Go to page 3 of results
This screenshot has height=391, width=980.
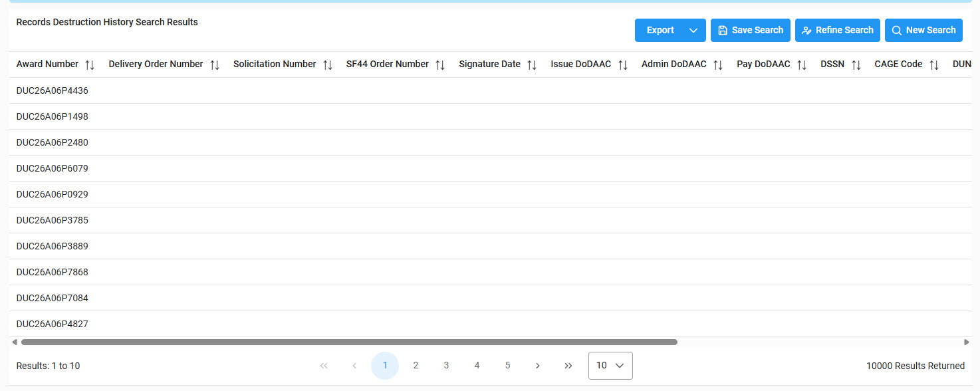tap(446, 366)
